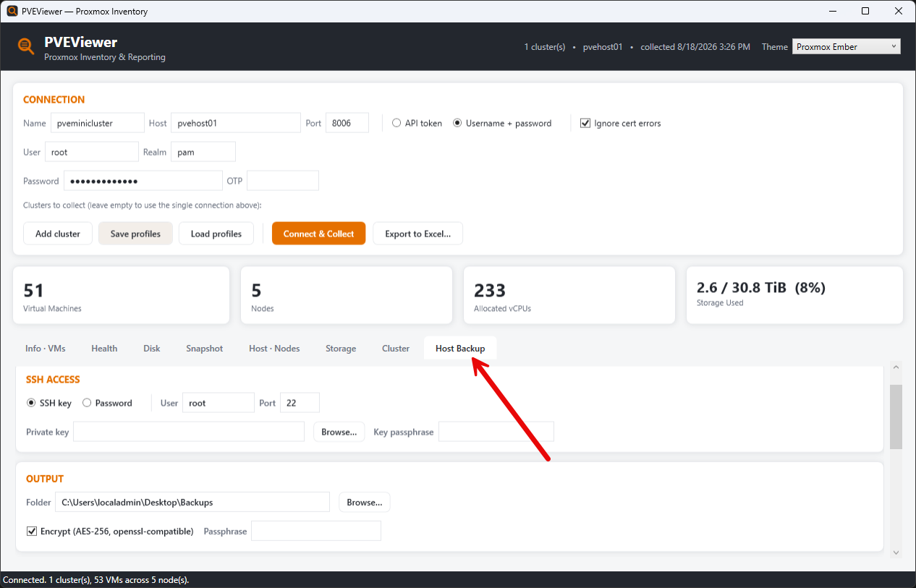Close the PVEViewer window

[899, 11]
